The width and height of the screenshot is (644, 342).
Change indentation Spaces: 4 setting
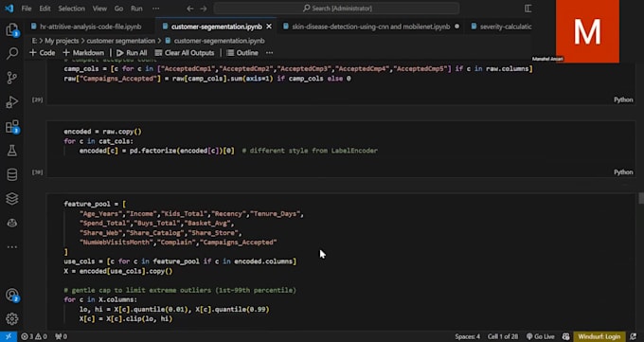pyautogui.click(x=468, y=336)
